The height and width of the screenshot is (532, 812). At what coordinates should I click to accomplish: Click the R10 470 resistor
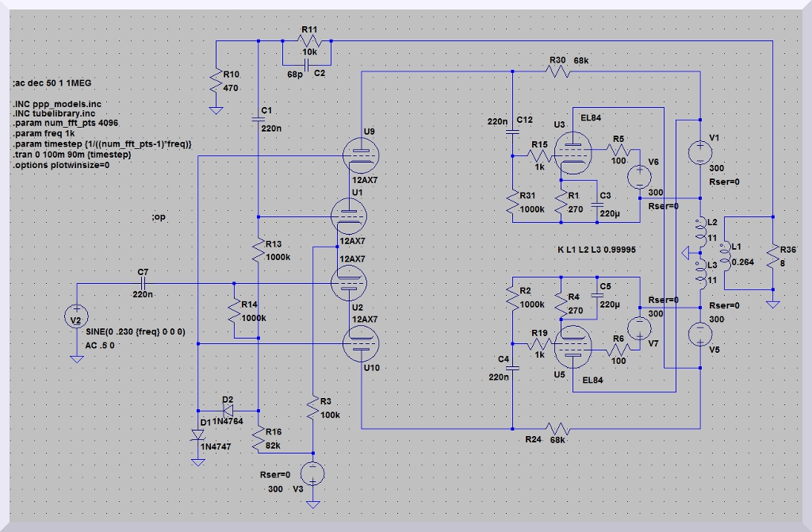[x=216, y=82]
